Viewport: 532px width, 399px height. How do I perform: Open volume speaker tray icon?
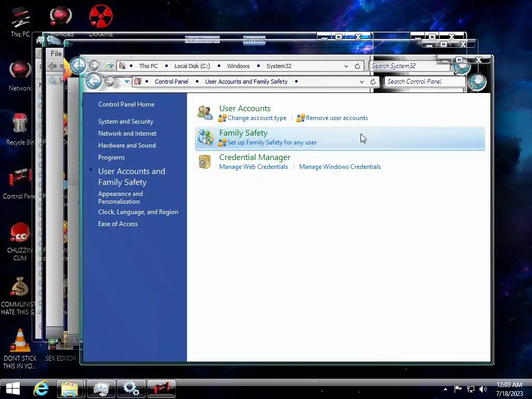tap(483, 389)
